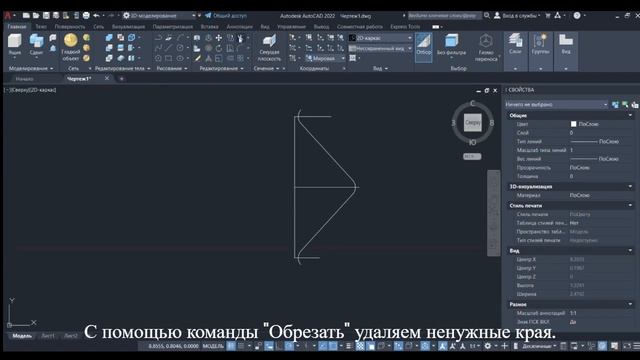Image resolution: width=640 pixels, height=360 pixels.
Task: Open the Десятичные units dropdown in status bar
Action: tap(539, 346)
